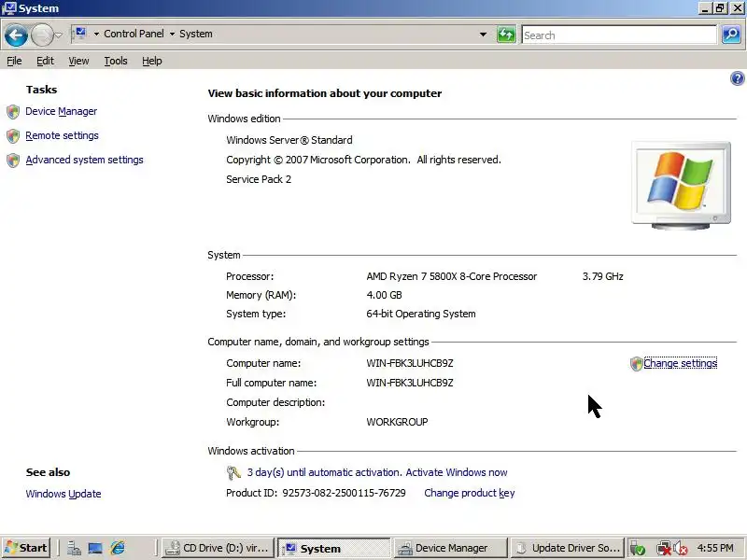The width and height of the screenshot is (747, 560).
Task: Open the View menu
Action: pyautogui.click(x=78, y=61)
